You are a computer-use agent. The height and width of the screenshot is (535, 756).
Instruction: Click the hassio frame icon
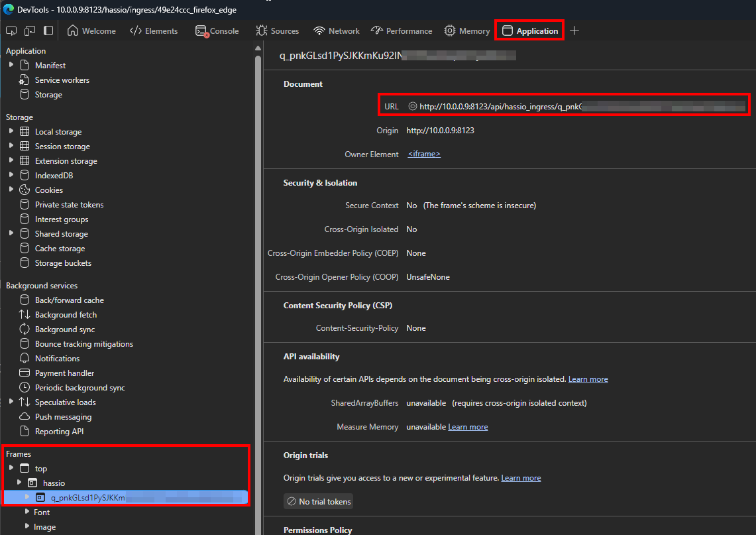click(32, 483)
